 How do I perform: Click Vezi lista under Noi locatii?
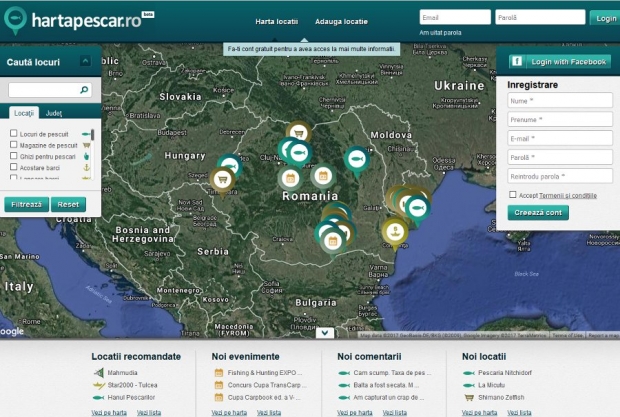pos(519,412)
